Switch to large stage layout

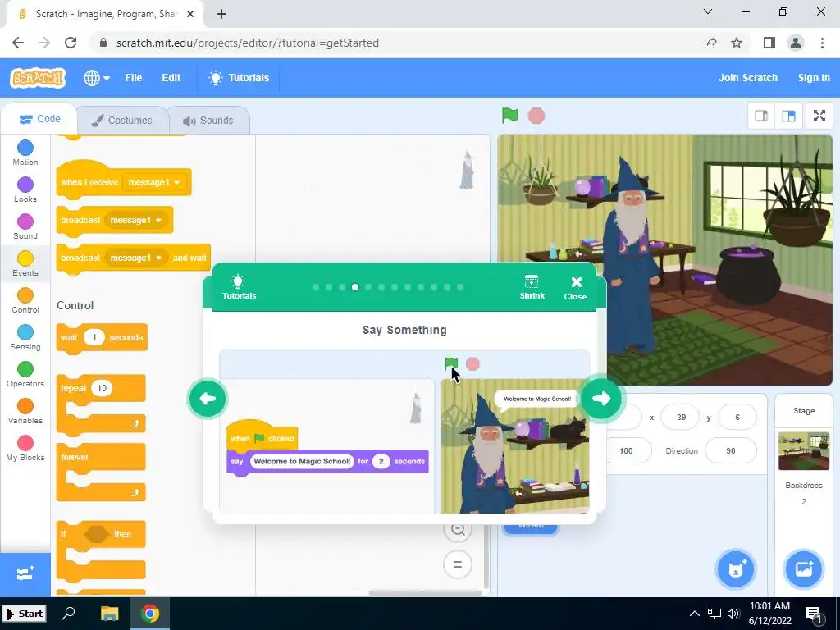point(788,116)
